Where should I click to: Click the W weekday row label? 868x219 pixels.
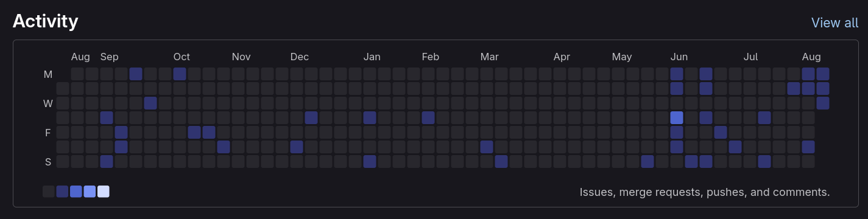coord(48,103)
